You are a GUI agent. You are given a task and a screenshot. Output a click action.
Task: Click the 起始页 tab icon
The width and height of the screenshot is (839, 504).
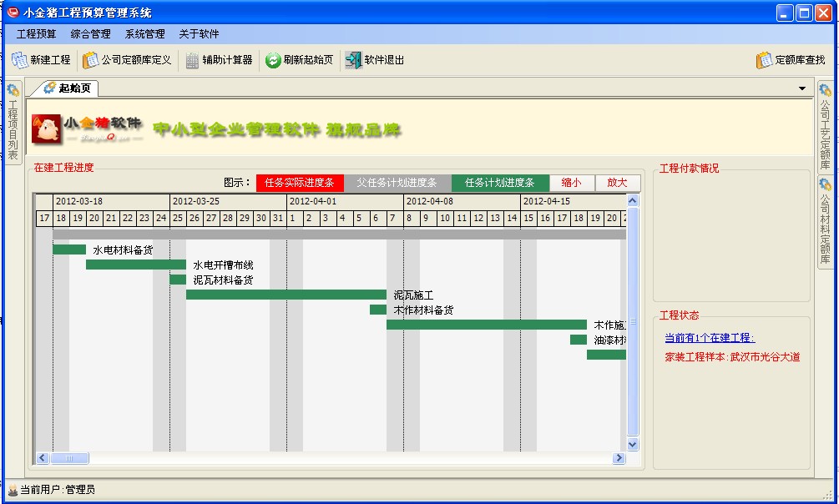tap(50, 88)
